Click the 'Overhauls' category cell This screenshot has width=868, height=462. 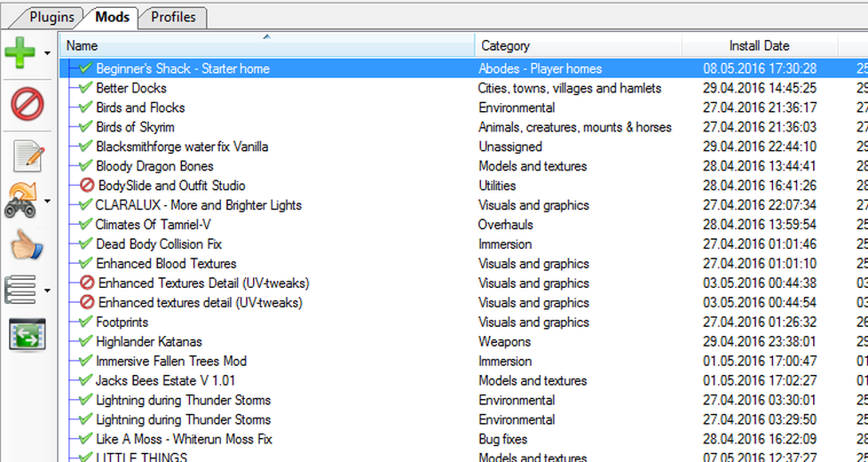pos(505,225)
